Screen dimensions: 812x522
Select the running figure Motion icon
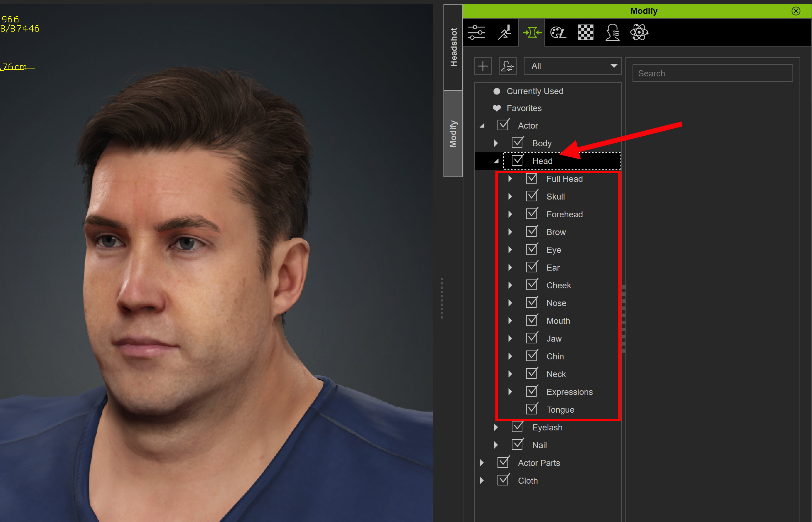pyautogui.click(x=504, y=33)
